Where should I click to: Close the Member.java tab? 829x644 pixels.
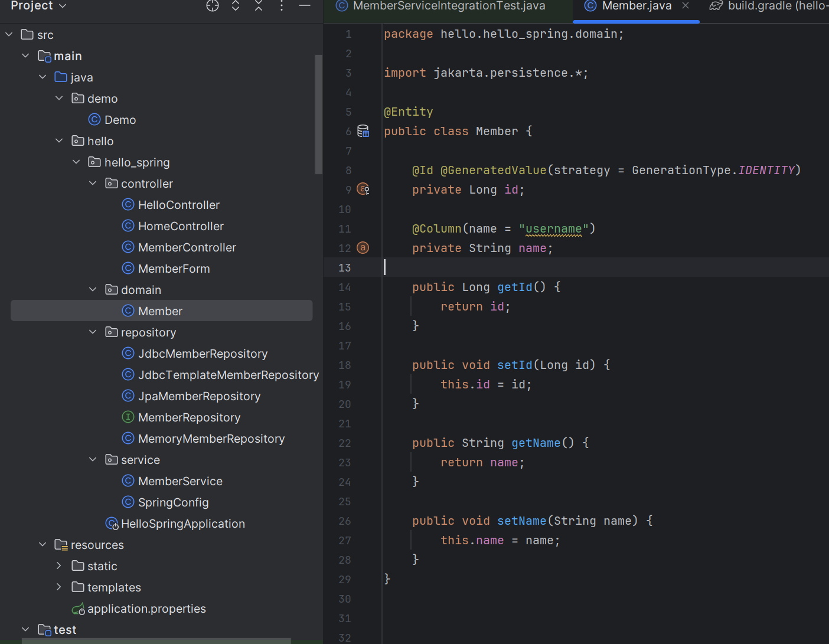686,6
